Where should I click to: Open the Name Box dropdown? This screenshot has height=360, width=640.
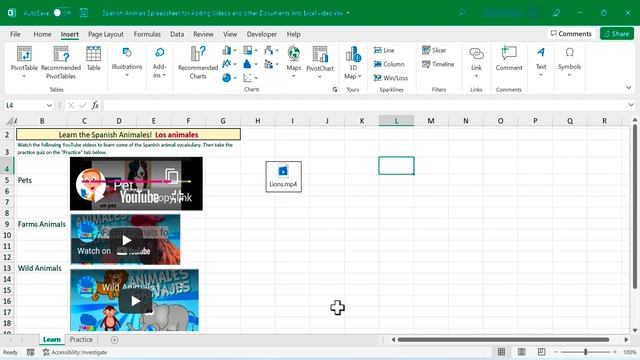[49, 105]
